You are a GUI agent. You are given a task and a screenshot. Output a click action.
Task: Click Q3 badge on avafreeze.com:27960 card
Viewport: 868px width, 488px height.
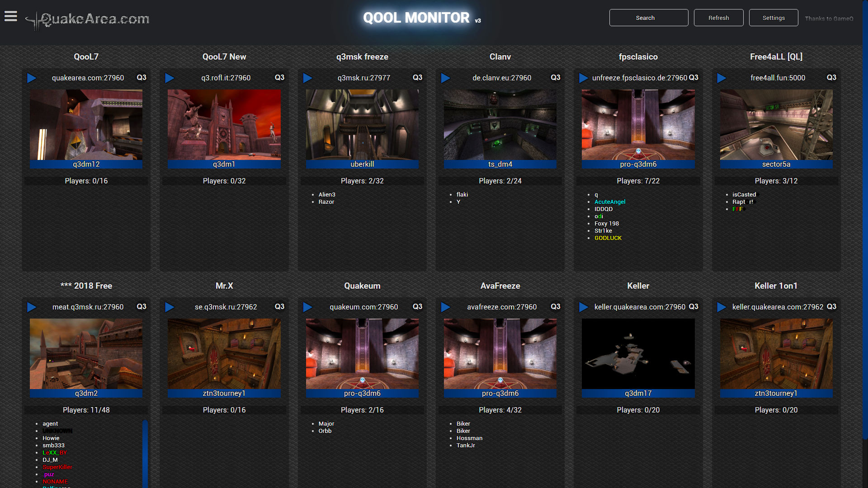coord(555,307)
